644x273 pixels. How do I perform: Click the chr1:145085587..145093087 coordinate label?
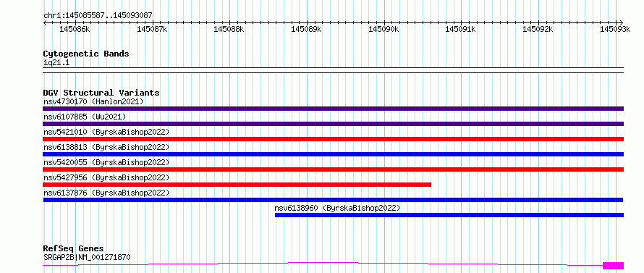coord(98,15)
